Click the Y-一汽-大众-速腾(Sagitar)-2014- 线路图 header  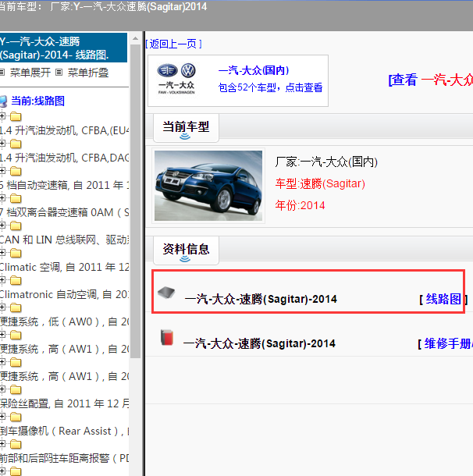point(63,48)
